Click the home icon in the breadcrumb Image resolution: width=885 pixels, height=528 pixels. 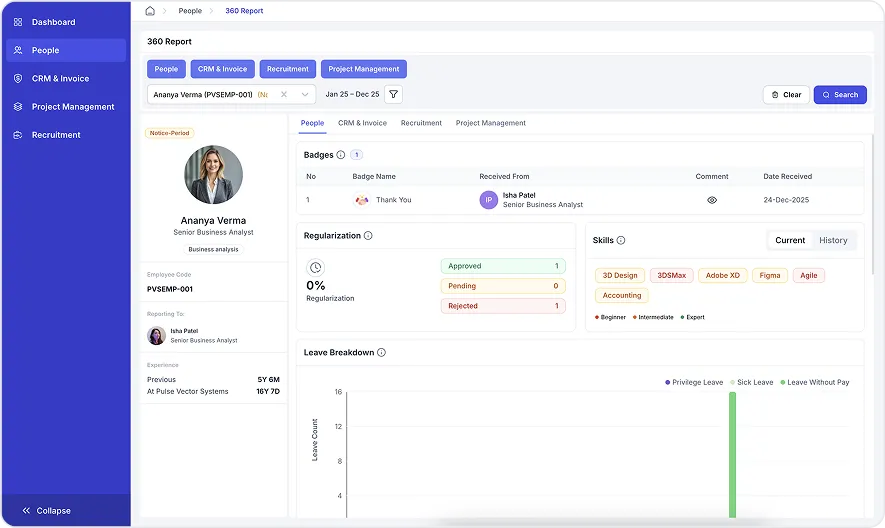(150, 11)
